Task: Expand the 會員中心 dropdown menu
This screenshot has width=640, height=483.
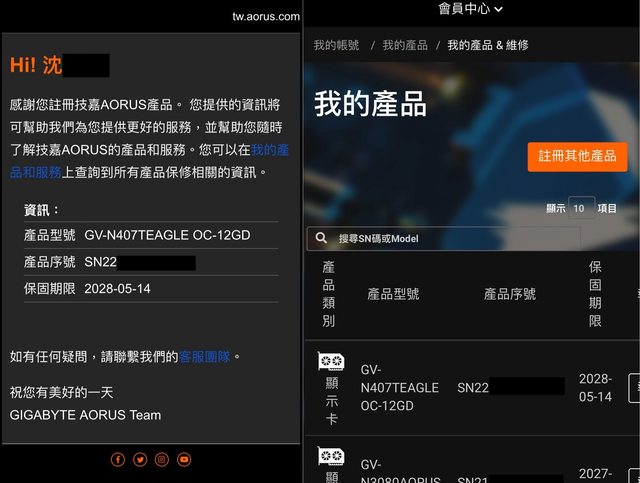Action: 470,9
